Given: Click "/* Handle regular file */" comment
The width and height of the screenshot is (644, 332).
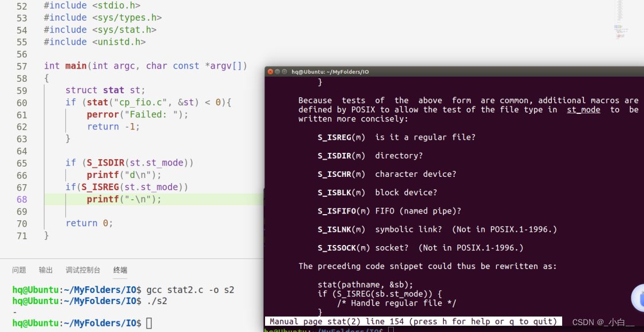Looking at the screenshot, I should (397, 303).
